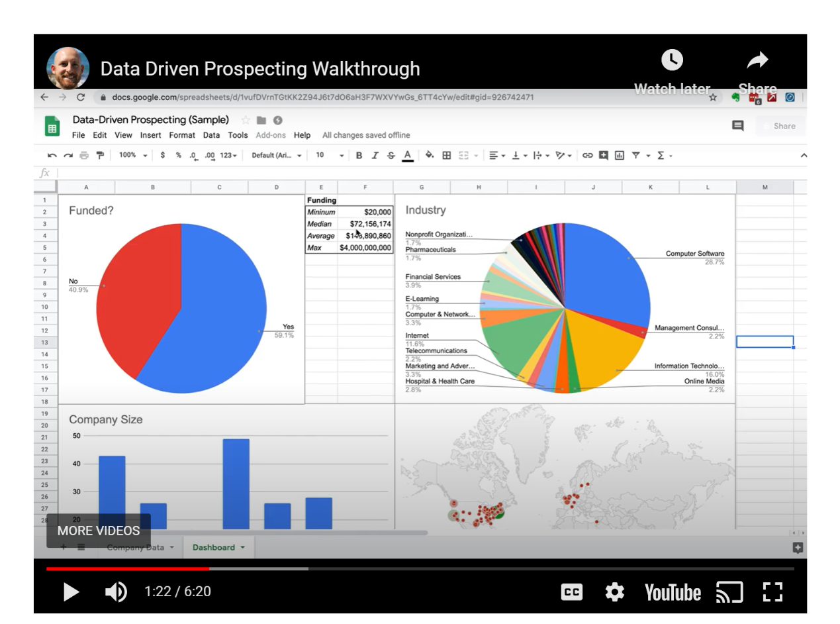840x624 pixels.
Task: Open the Default (Ari... font dropdown
Action: (277, 156)
